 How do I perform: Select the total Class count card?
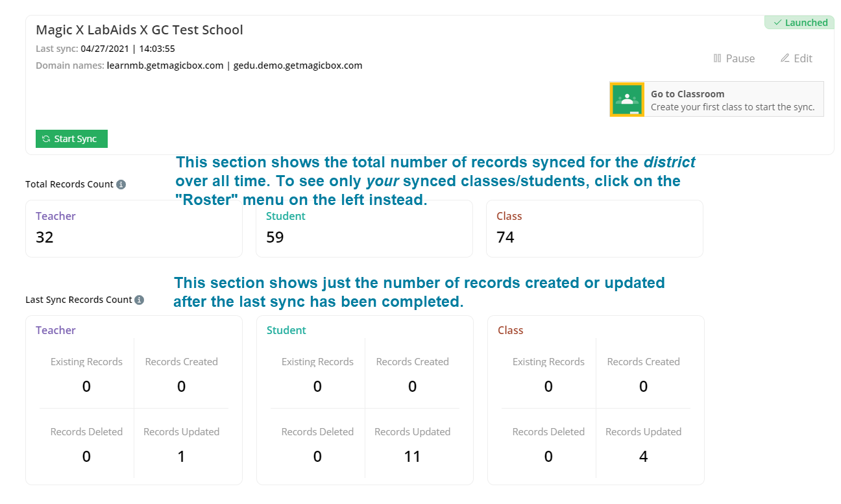pos(594,228)
